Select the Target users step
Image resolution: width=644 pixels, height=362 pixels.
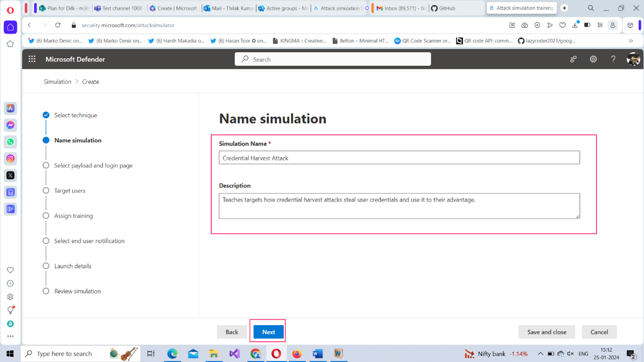(70, 191)
